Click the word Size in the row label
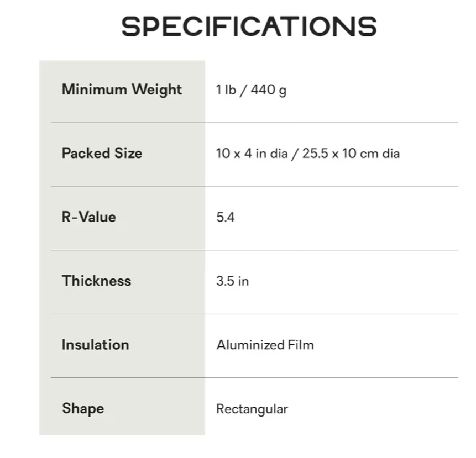Image resolution: width=476 pixels, height=458 pixels. (129, 153)
